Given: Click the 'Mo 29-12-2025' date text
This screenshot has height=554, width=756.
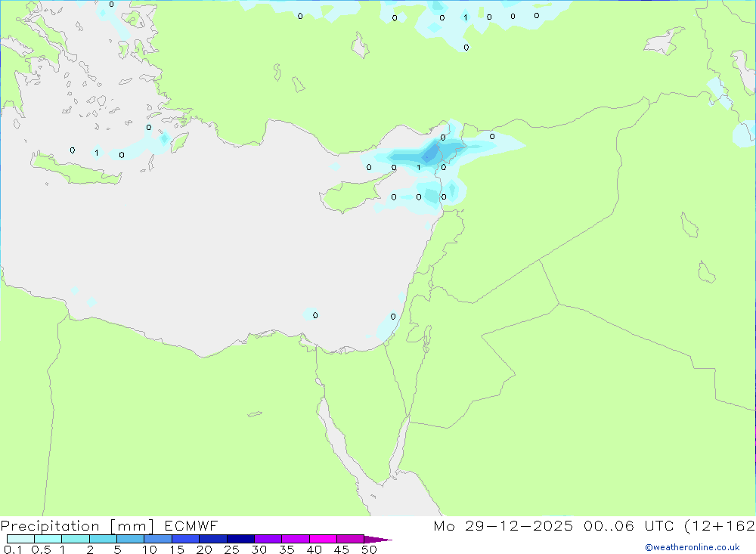Looking at the screenshot, I should 503,525.
